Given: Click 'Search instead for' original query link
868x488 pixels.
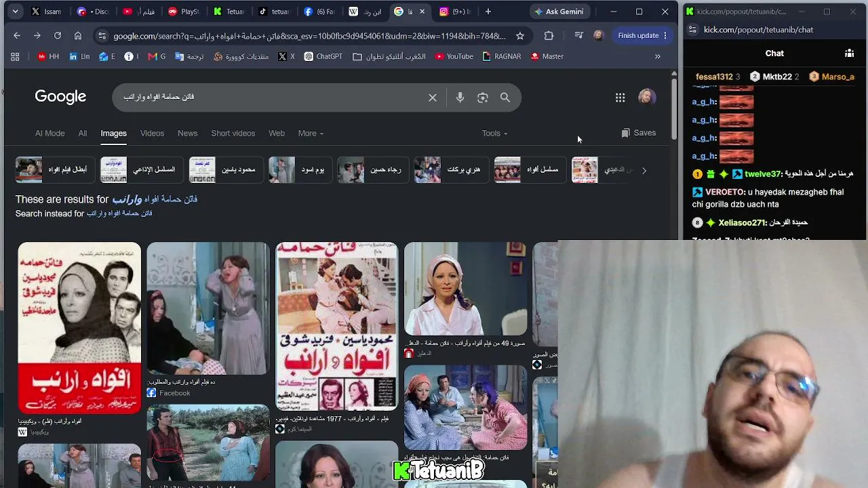Looking at the screenshot, I should coord(119,213).
